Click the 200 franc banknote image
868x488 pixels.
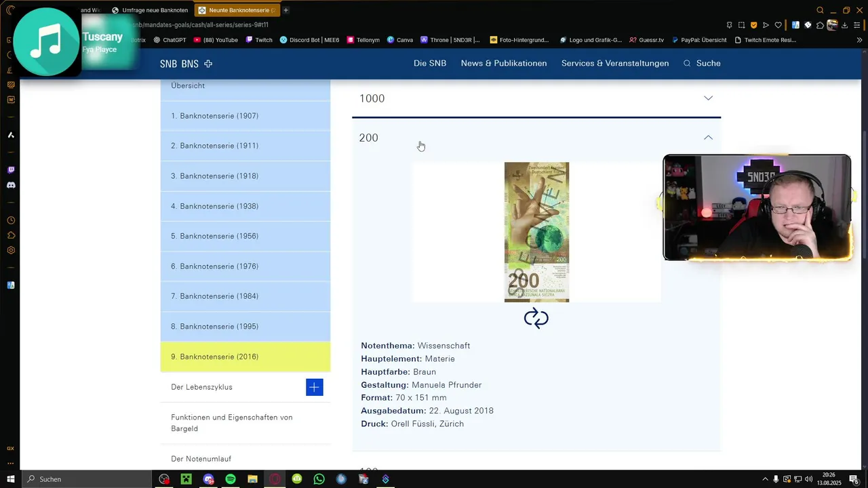(x=536, y=232)
